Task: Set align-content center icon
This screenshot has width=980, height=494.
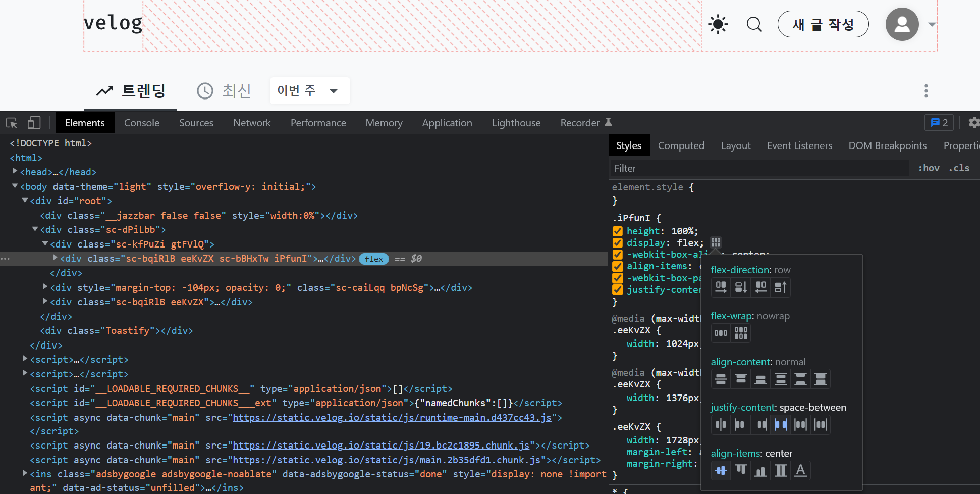Action: click(x=721, y=379)
